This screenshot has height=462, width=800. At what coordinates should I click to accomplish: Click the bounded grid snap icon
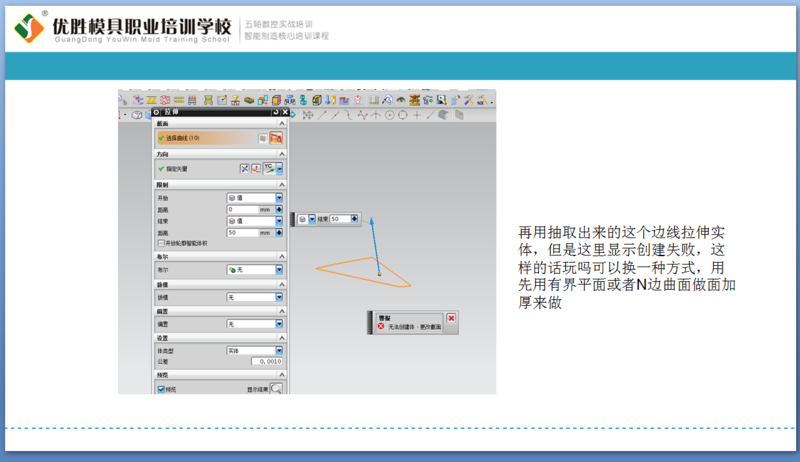pos(459,115)
